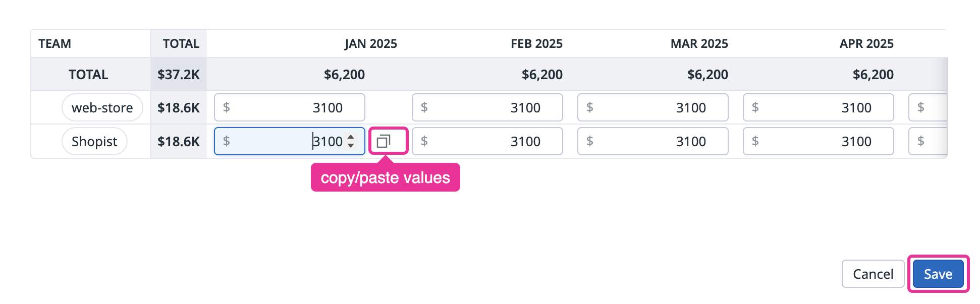Select the Shopist team tag
The width and height of the screenshot is (980, 304).
[x=94, y=141]
